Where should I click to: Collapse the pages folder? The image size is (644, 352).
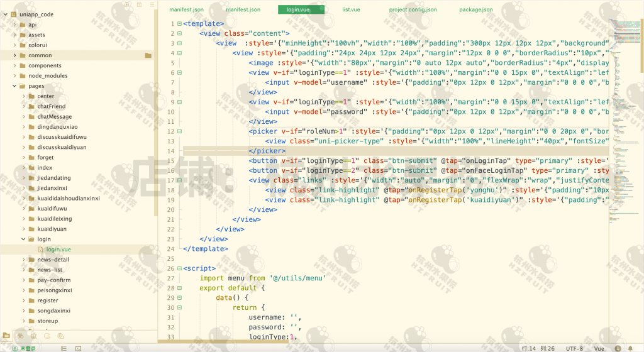tap(14, 86)
